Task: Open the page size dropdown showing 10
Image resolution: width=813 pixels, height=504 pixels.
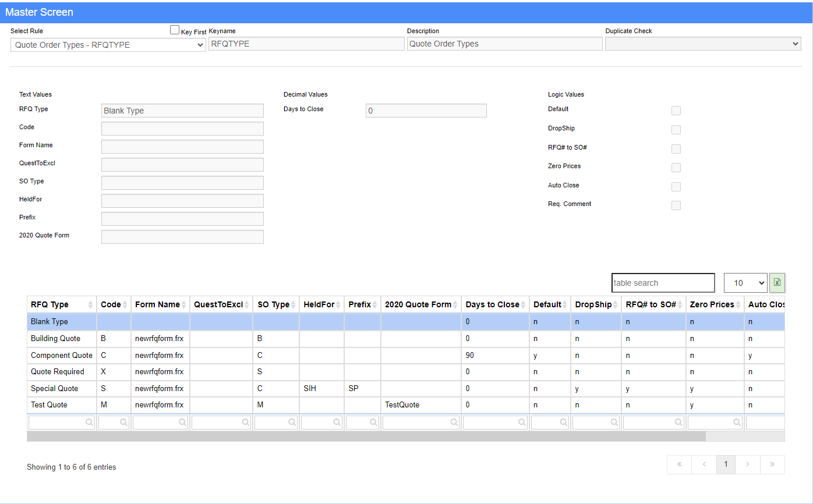Action: tap(745, 283)
